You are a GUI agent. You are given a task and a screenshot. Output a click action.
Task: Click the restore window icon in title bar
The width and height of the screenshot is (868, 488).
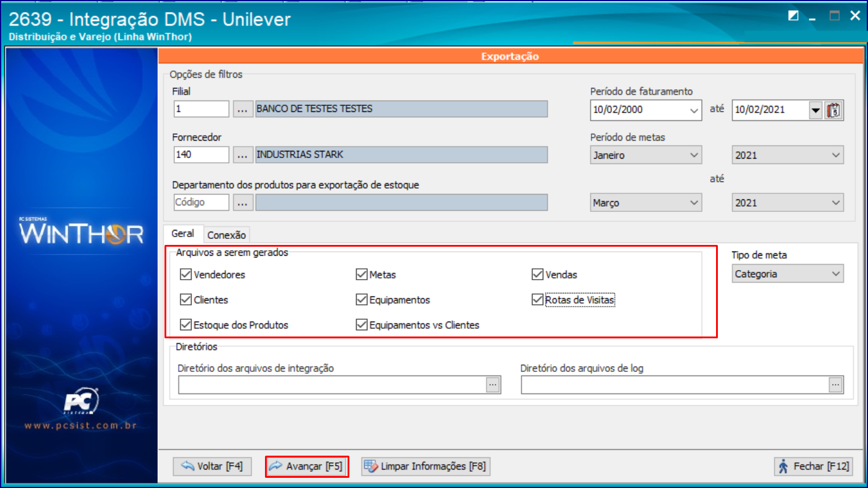(793, 16)
